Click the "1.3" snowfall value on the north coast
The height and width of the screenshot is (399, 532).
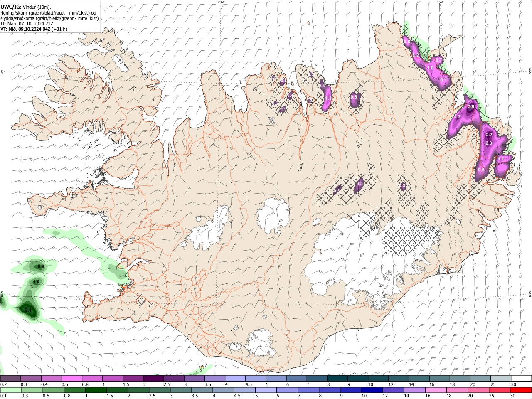tap(328, 99)
